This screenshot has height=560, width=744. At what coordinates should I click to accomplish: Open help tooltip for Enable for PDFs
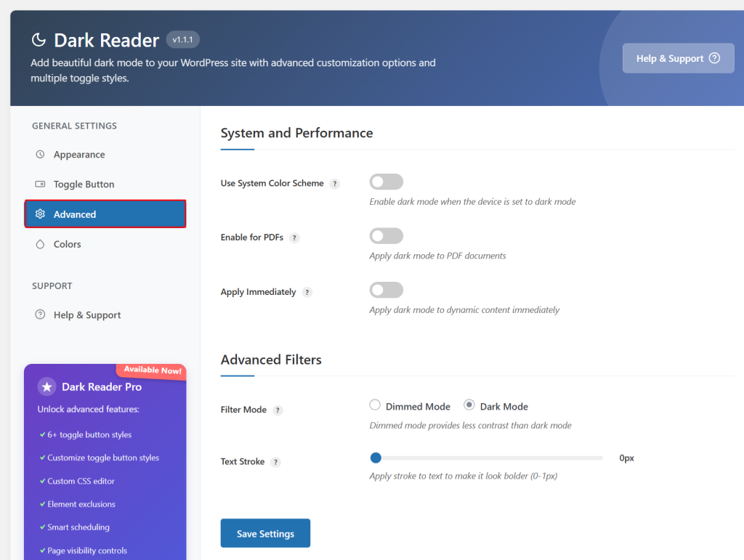click(295, 238)
